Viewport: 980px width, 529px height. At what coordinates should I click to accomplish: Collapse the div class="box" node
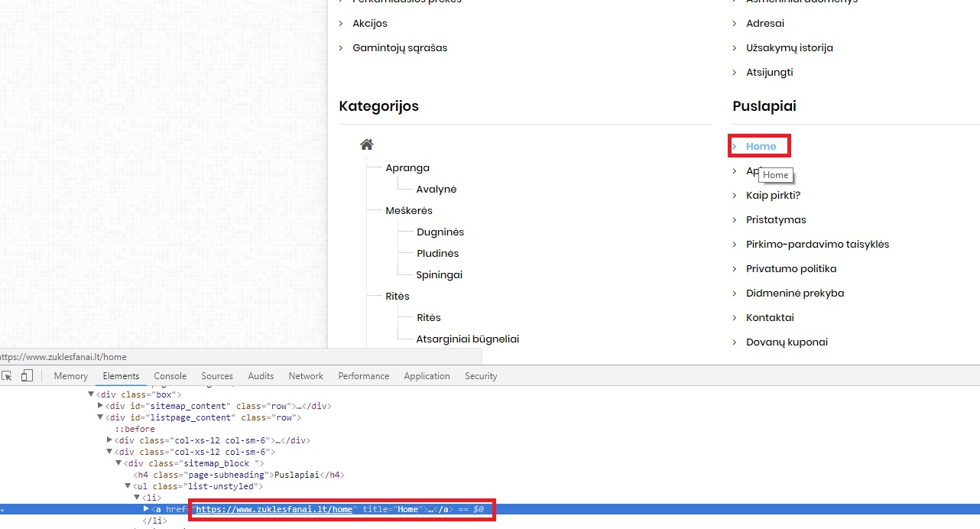[x=92, y=394]
